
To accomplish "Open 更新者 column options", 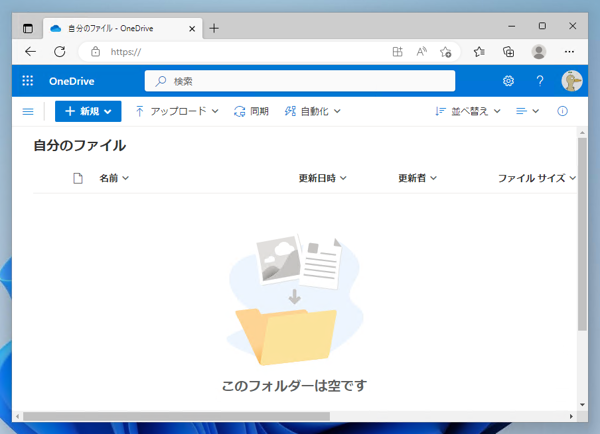I will (x=417, y=178).
